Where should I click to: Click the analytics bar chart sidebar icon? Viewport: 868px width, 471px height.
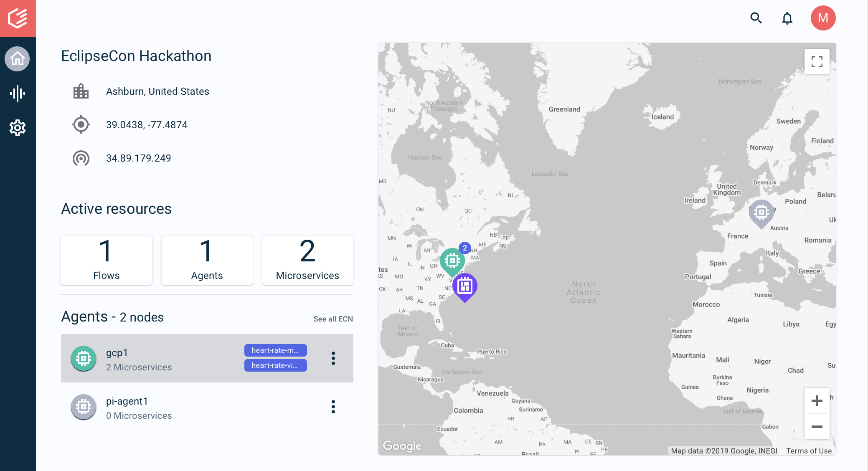(18, 93)
